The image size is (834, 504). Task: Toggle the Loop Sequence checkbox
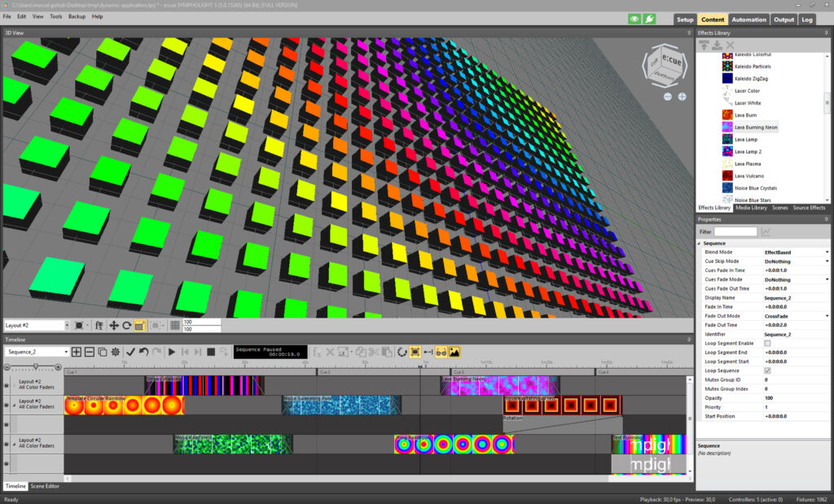click(x=767, y=370)
